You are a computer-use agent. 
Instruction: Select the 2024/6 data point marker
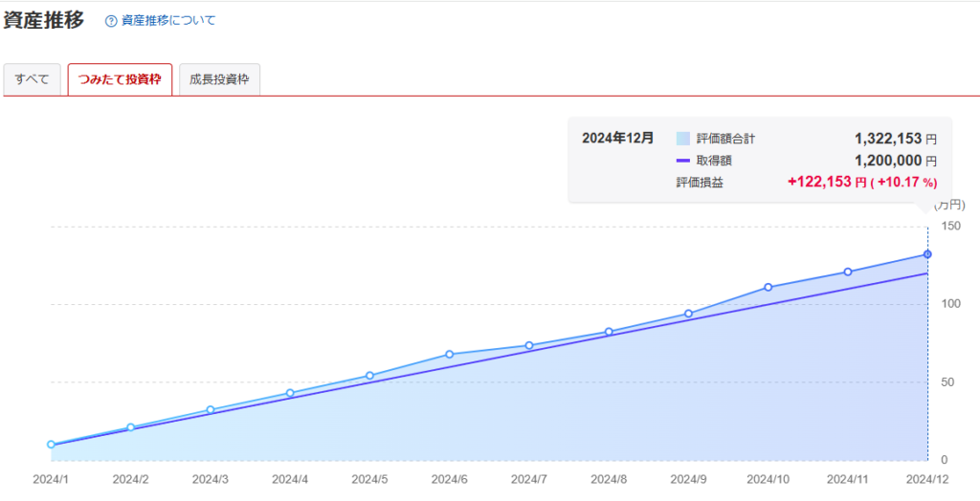click(449, 355)
